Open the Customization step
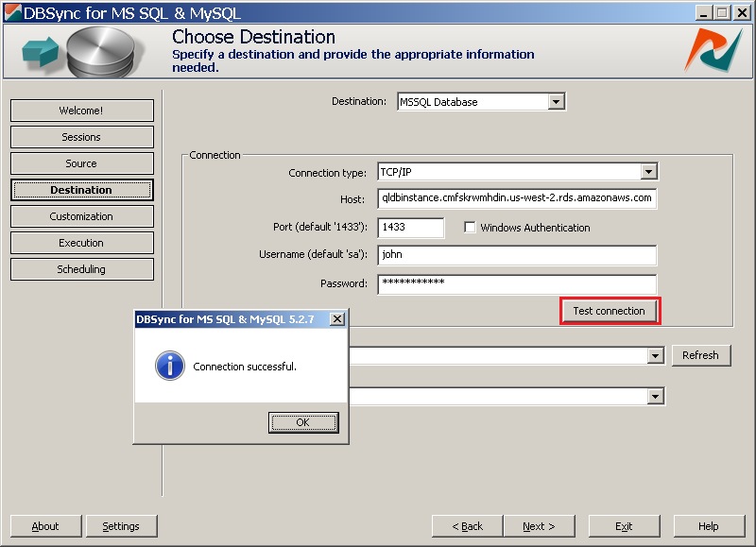This screenshot has height=547, width=756. pos(82,216)
